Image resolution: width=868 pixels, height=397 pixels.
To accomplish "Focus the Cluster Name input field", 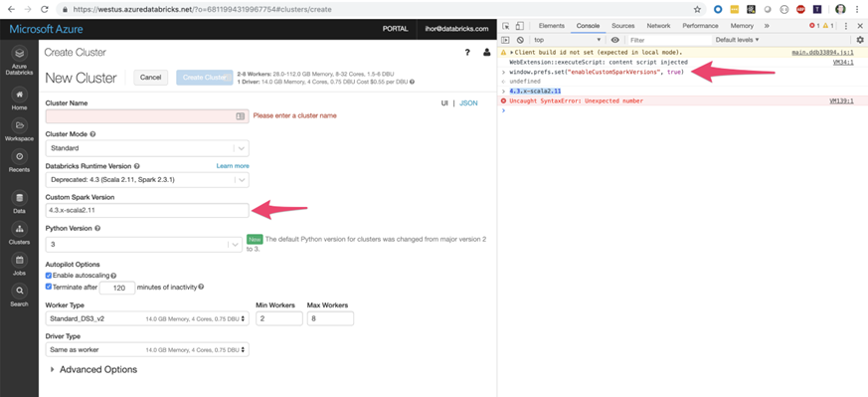I will [147, 116].
